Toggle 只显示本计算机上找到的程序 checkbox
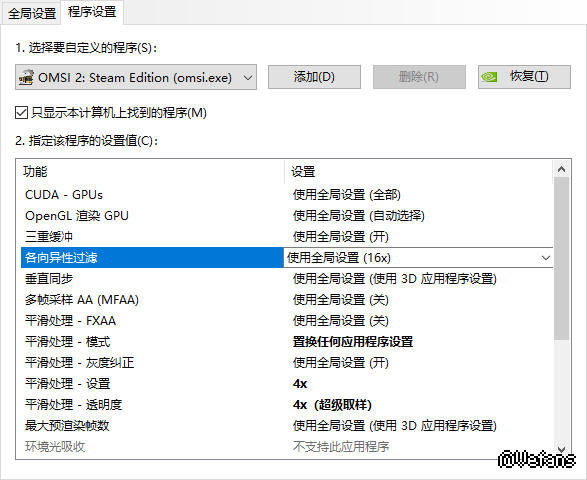This screenshot has width=587, height=480. pos(21,112)
